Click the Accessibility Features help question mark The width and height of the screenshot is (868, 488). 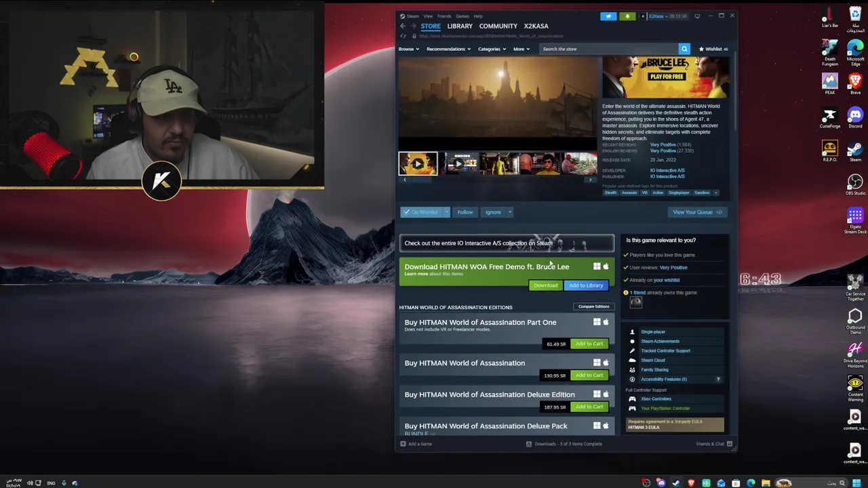click(718, 380)
